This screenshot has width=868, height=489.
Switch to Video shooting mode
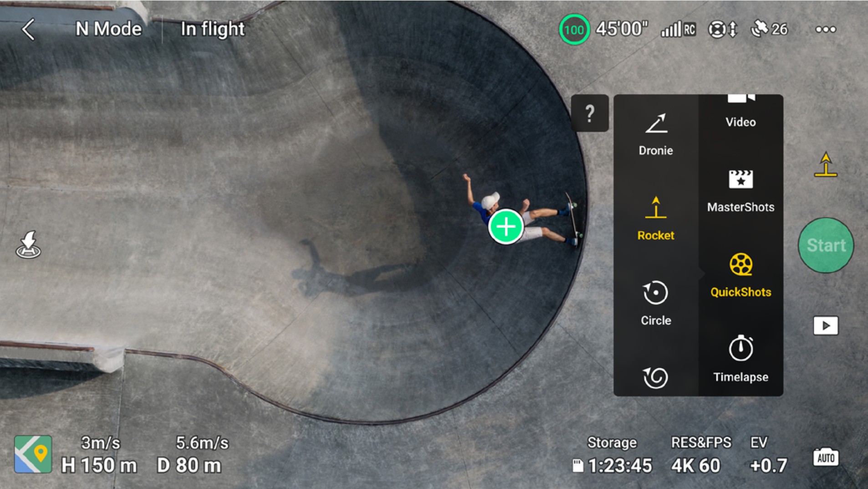[740, 112]
